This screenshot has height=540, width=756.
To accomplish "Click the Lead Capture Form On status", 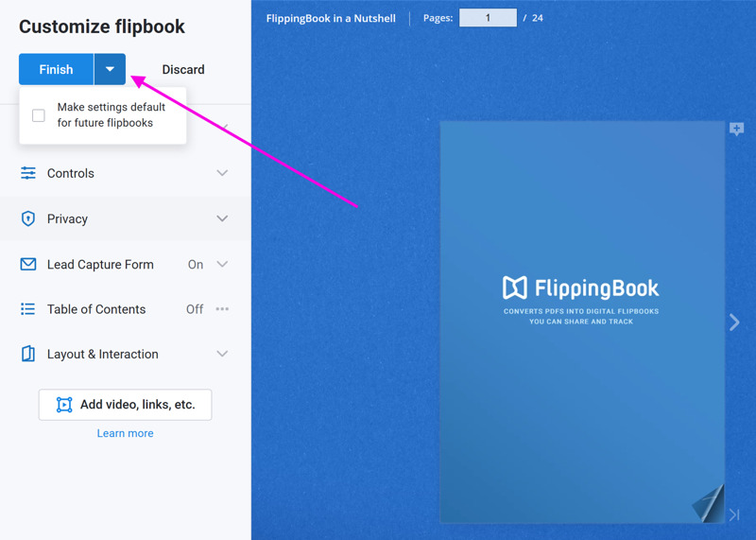I will pyautogui.click(x=196, y=265).
